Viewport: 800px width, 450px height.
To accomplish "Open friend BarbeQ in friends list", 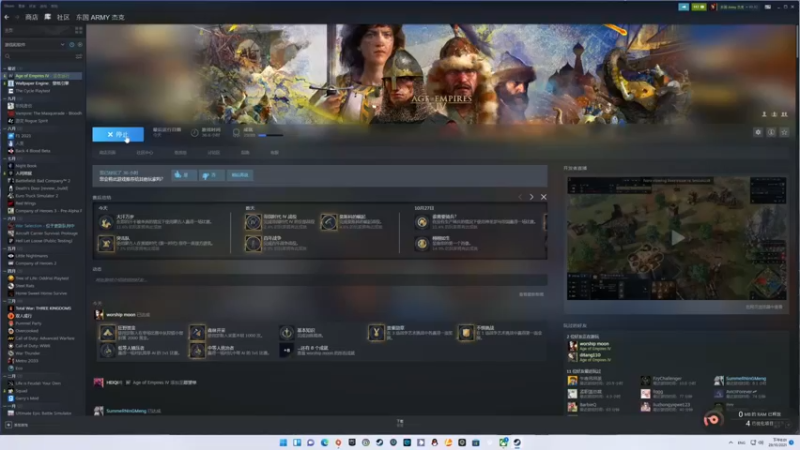I will pyautogui.click(x=588, y=407).
